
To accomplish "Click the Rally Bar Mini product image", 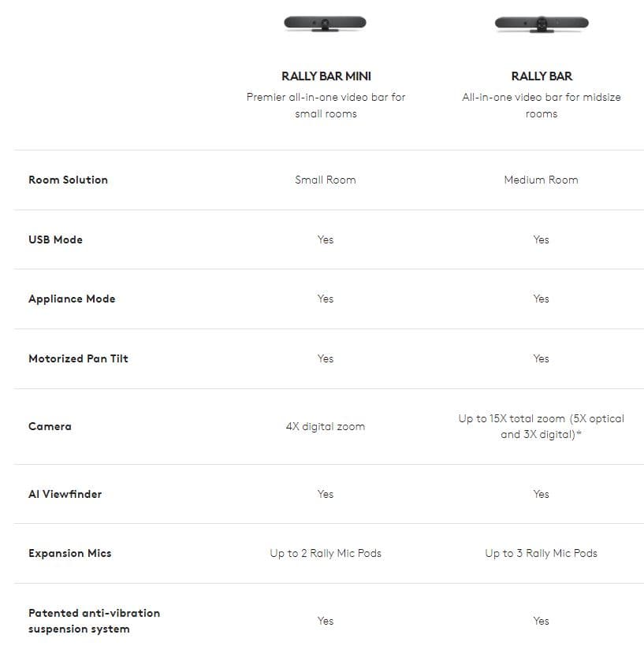I will click(325, 23).
